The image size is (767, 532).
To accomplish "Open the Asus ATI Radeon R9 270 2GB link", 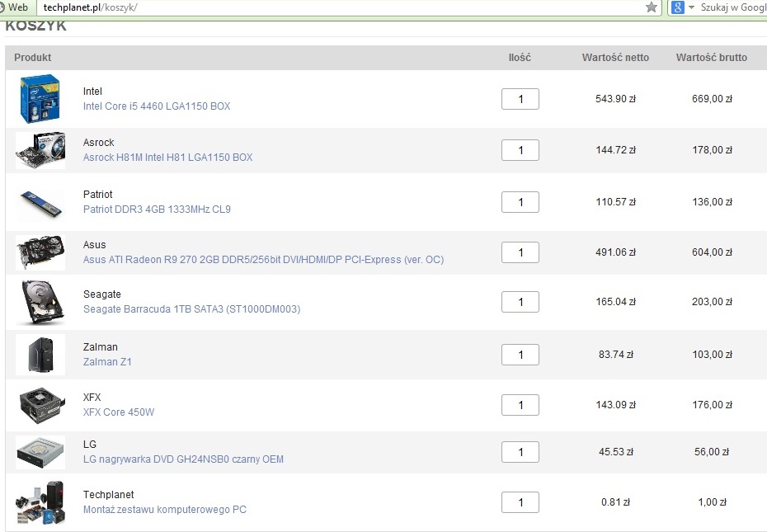I will (263, 259).
